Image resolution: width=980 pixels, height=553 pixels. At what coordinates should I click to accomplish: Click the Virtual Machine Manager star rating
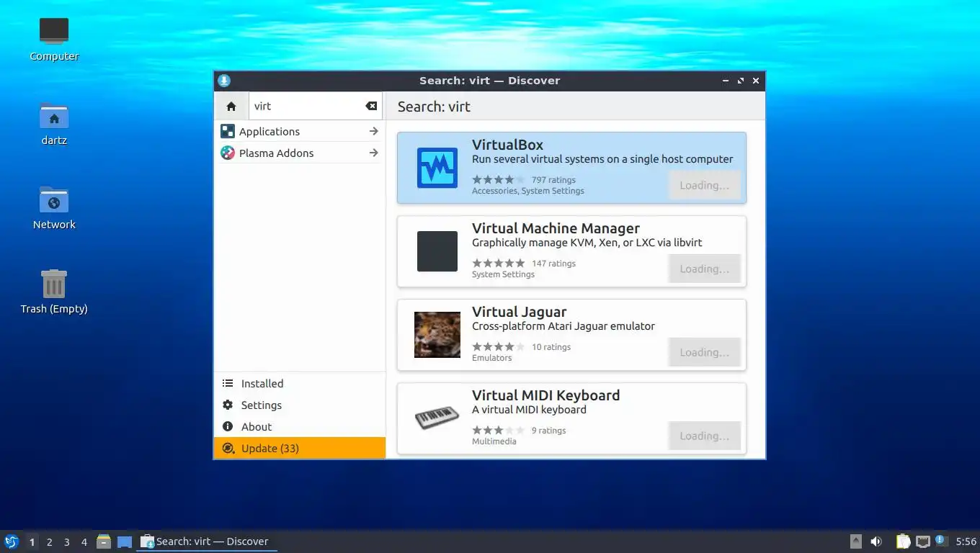499,263
